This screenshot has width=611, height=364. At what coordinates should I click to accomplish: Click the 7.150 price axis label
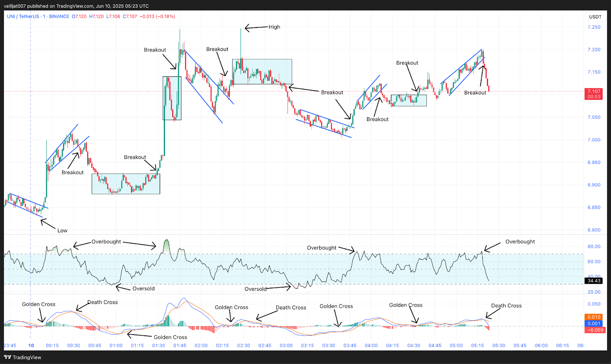[x=594, y=72]
